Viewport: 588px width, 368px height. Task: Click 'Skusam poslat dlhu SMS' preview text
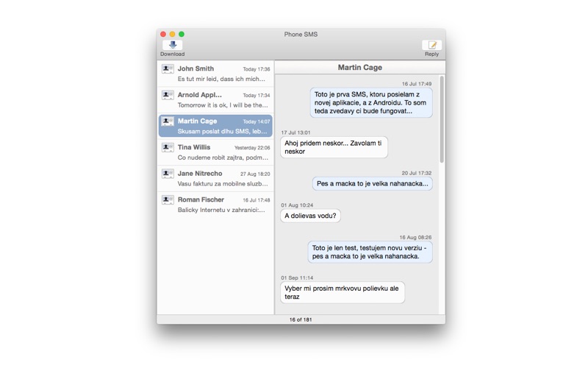point(223,132)
